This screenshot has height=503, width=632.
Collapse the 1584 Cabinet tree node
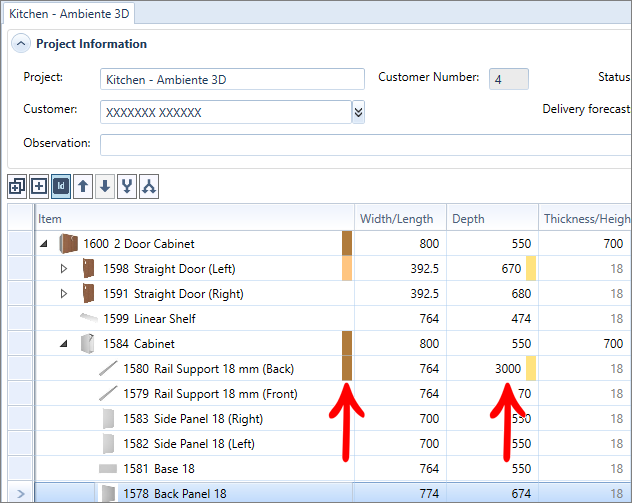point(64,344)
